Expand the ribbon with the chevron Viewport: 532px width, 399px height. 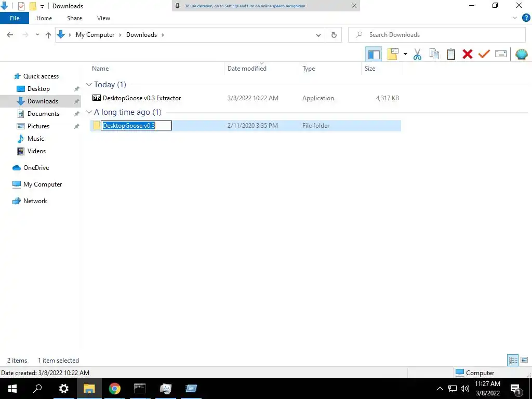(515, 18)
